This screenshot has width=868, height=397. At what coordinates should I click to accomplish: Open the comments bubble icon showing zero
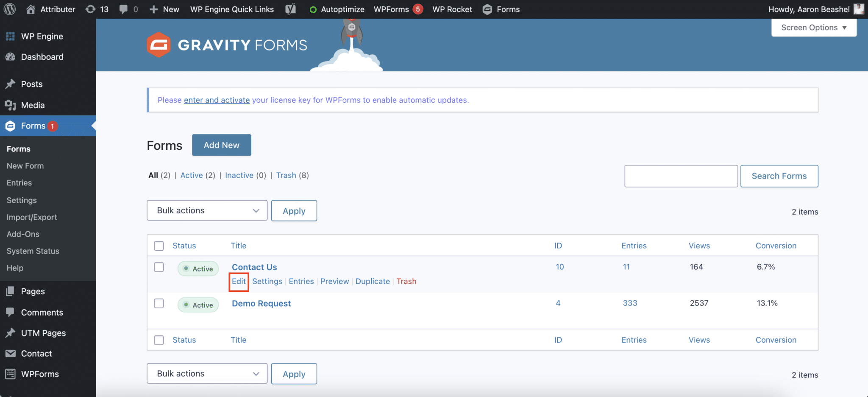[x=124, y=9]
